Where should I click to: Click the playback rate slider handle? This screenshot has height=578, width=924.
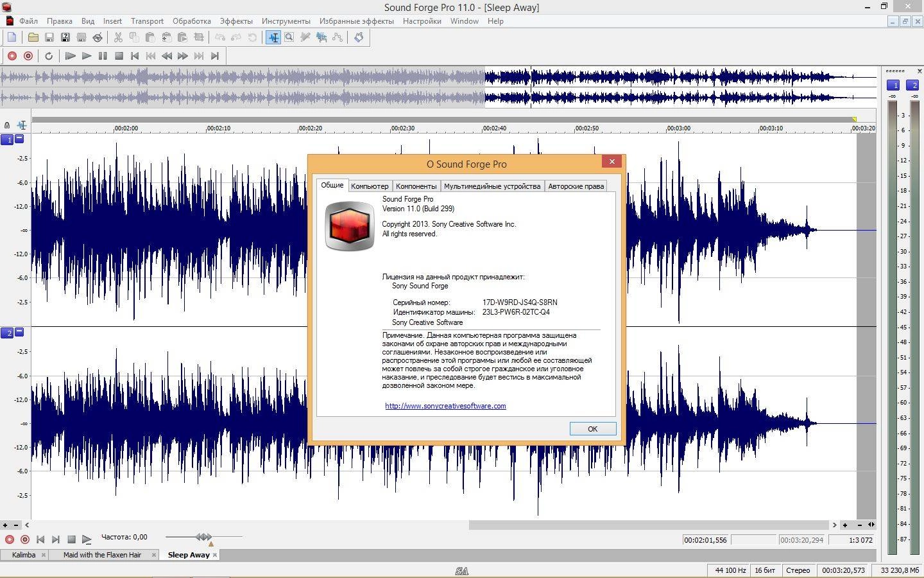[203, 536]
